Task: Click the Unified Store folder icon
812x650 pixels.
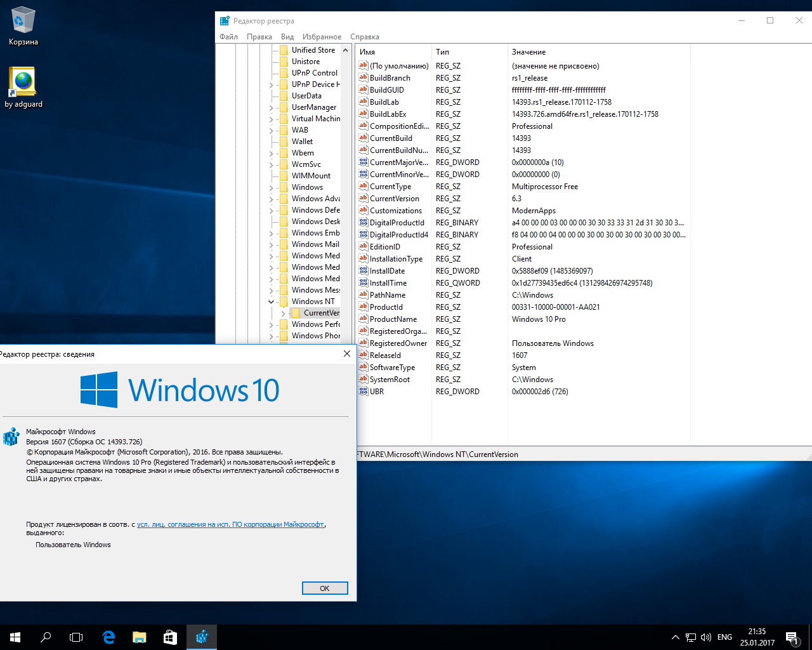Action: click(284, 50)
